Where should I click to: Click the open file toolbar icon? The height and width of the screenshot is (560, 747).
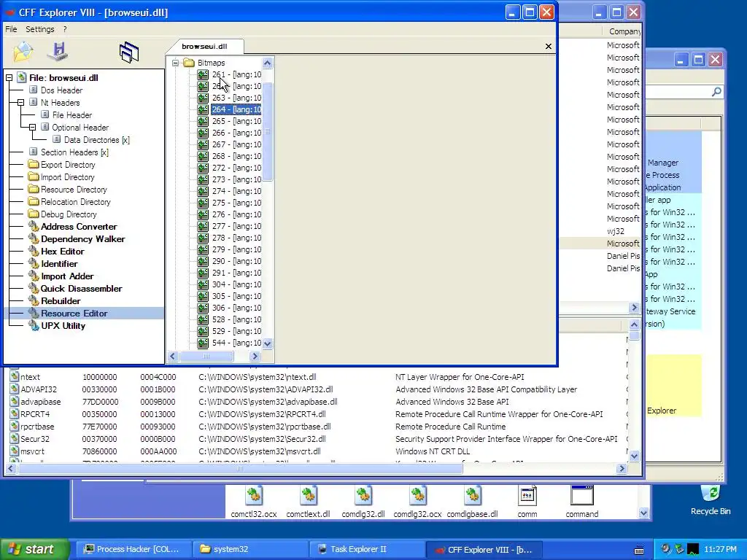pyautogui.click(x=23, y=52)
